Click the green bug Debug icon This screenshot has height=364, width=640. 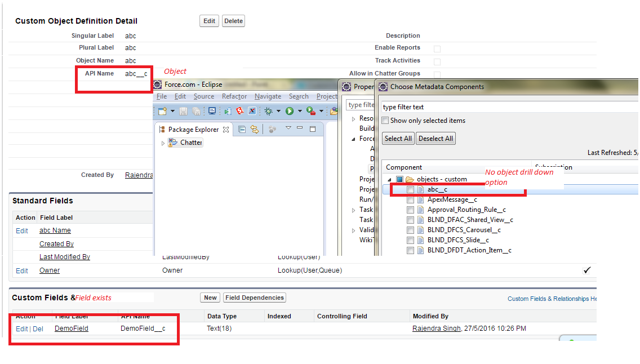269,111
